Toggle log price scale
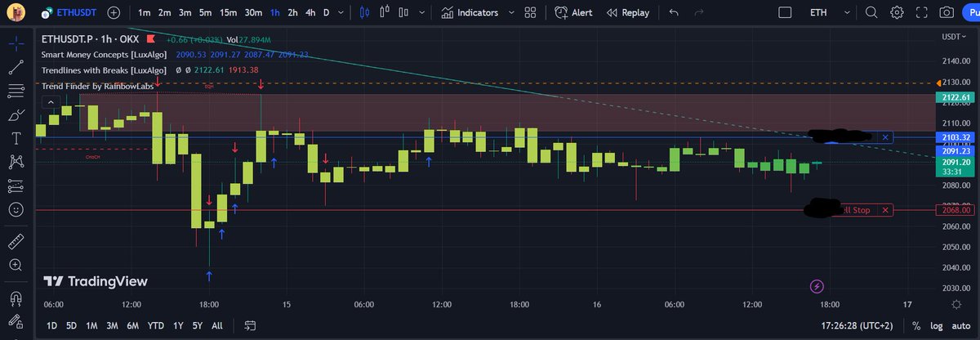 pyautogui.click(x=936, y=325)
